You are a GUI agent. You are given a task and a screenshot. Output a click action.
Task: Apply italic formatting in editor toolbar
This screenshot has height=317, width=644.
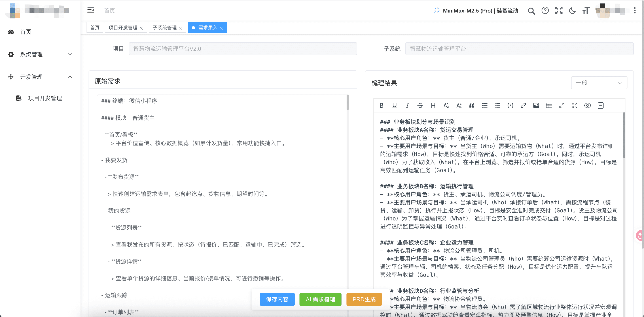point(407,106)
